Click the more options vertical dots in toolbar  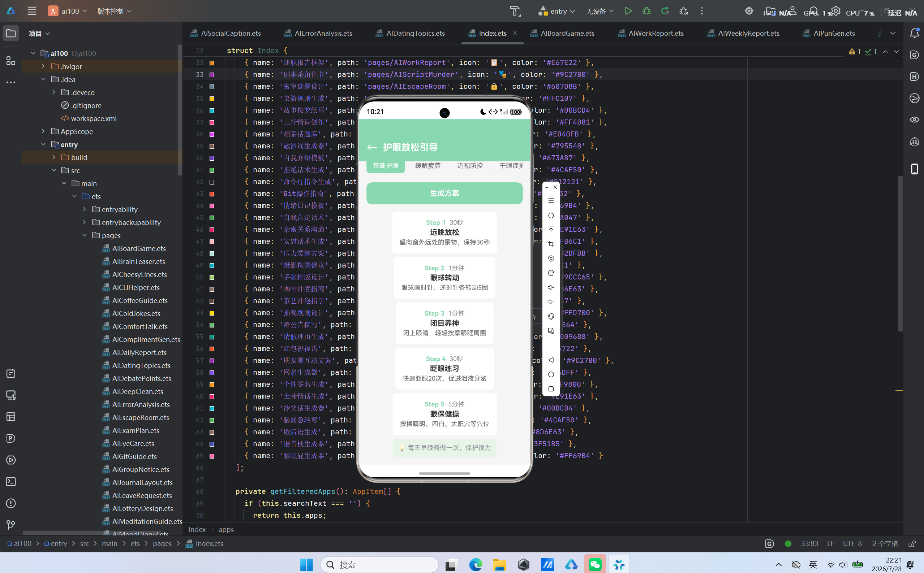pos(702,11)
